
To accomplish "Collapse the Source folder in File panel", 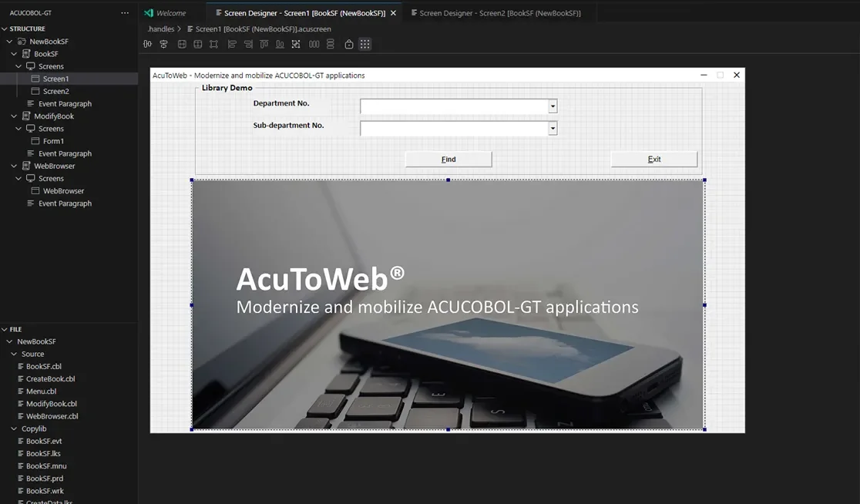I will click(x=14, y=354).
